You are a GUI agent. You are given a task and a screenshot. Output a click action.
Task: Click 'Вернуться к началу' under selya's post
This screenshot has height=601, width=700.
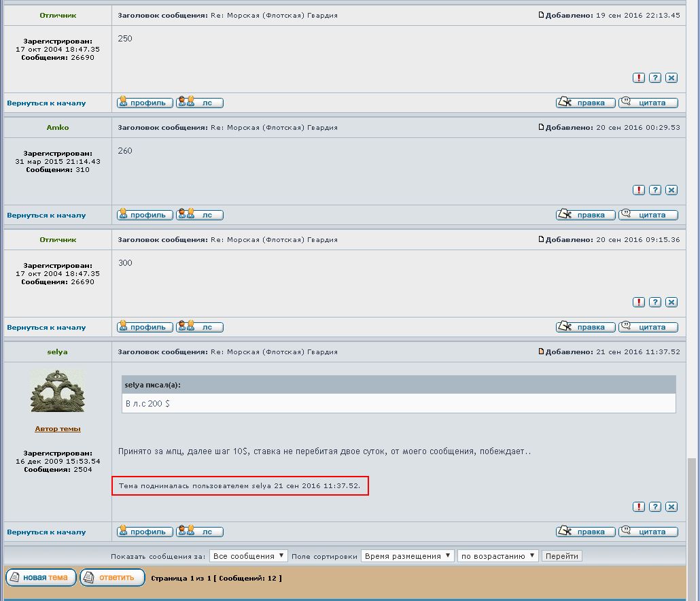[x=46, y=532]
